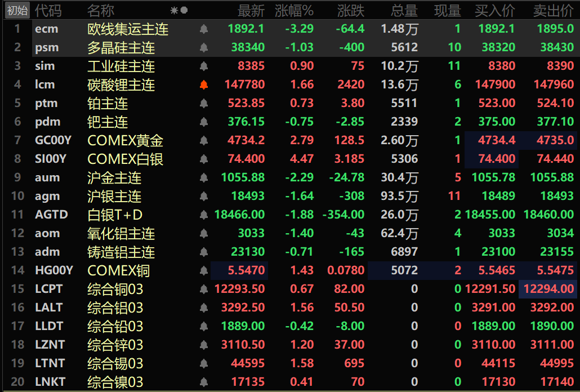Click the 买入价 column header
The height and width of the screenshot is (392, 580).
pos(495,11)
